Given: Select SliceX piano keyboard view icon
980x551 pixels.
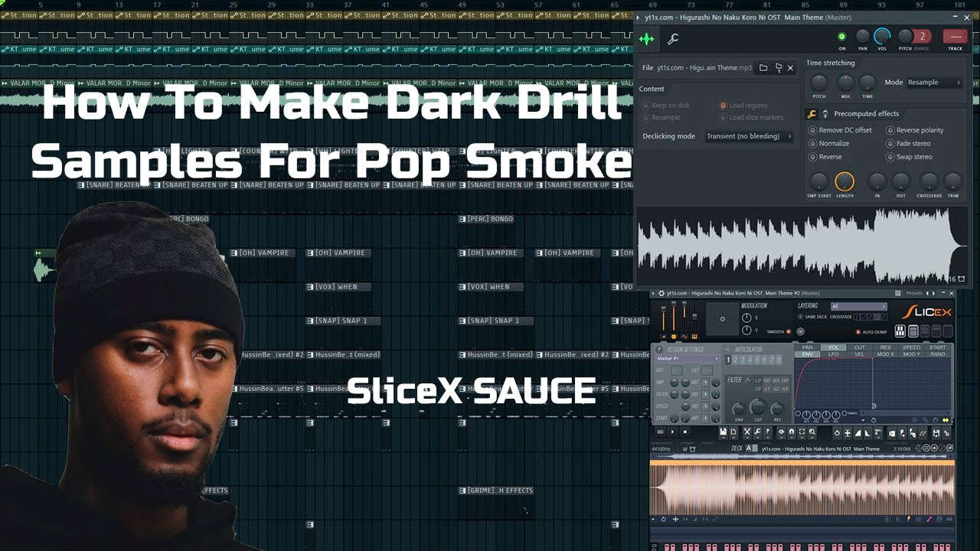Looking at the screenshot, I should (x=900, y=331).
